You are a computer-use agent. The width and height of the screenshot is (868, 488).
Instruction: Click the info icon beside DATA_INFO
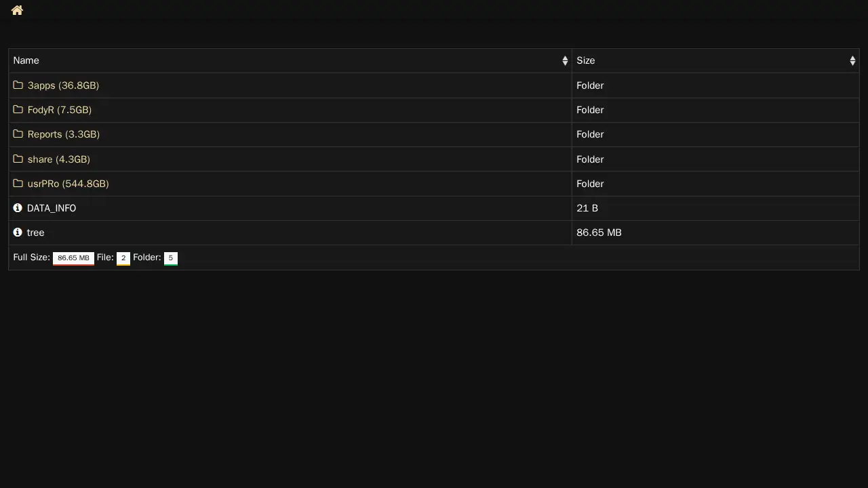(18, 208)
